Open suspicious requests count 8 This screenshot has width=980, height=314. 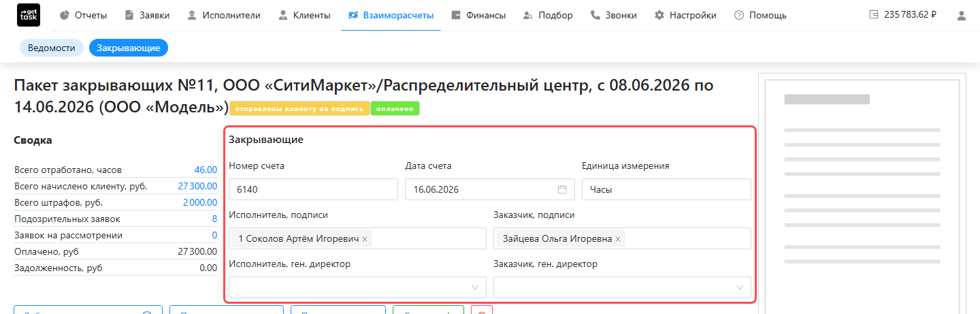(x=214, y=219)
